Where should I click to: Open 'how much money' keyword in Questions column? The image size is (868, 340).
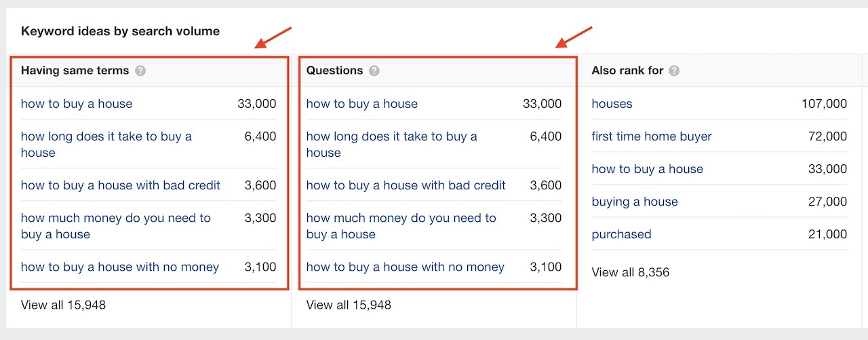coord(401,226)
